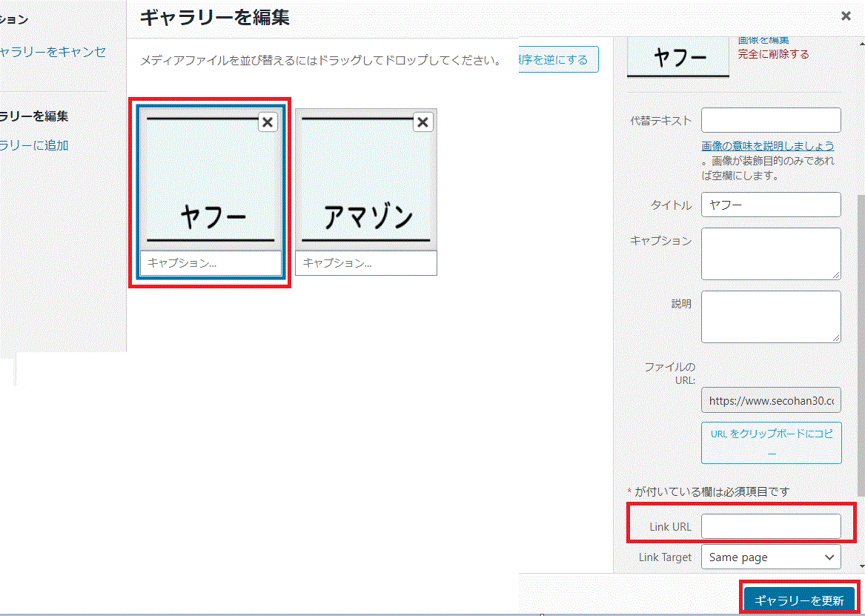Click the caption field under ヤフー thumbnail
The width and height of the screenshot is (865, 616).
pos(211,263)
